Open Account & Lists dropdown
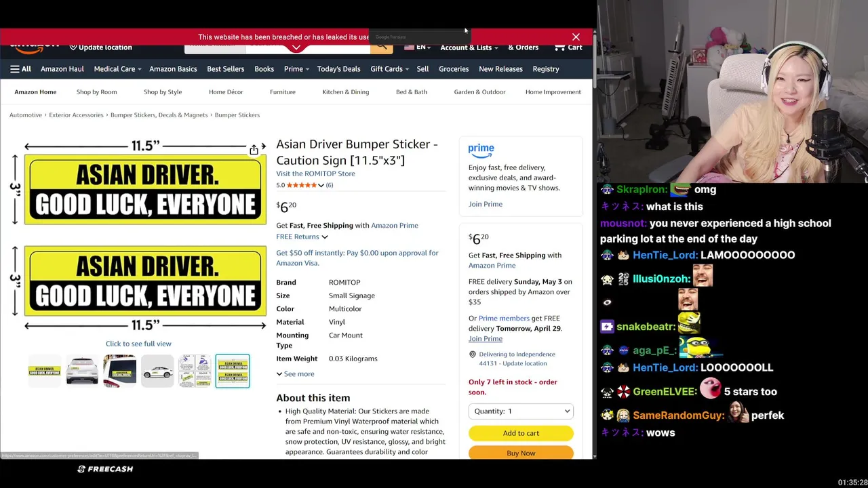 [469, 47]
